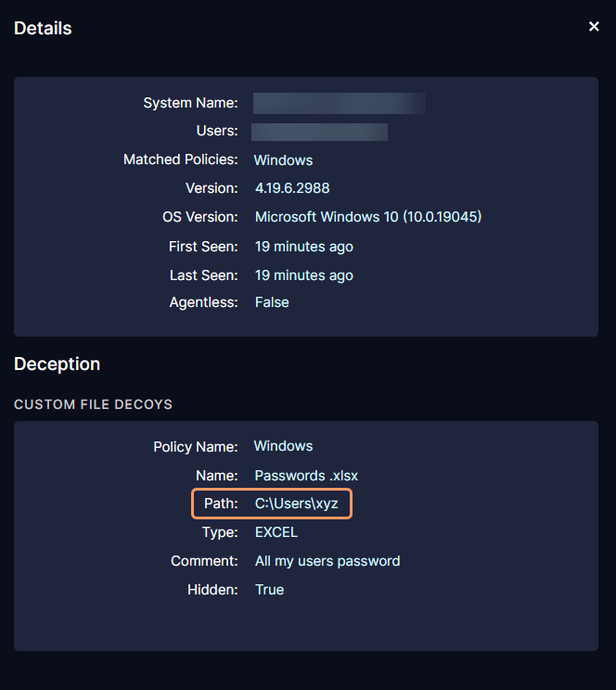Click the decoy file name Passwords .xlsx
Viewport: 616px width, 690px height.
[x=306, y=476]
